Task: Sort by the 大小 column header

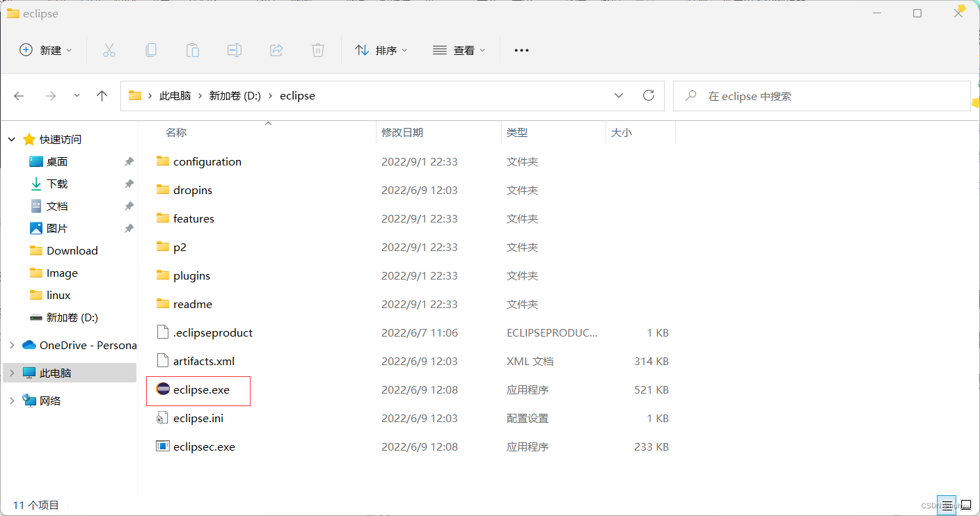Action: (x=622, y=132)
